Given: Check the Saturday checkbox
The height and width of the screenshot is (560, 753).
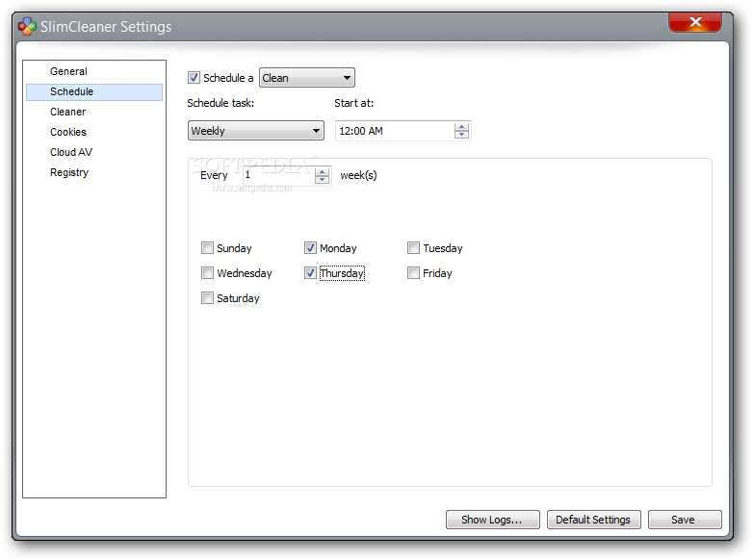Looking at the screenshot, I should click(207, 298).
